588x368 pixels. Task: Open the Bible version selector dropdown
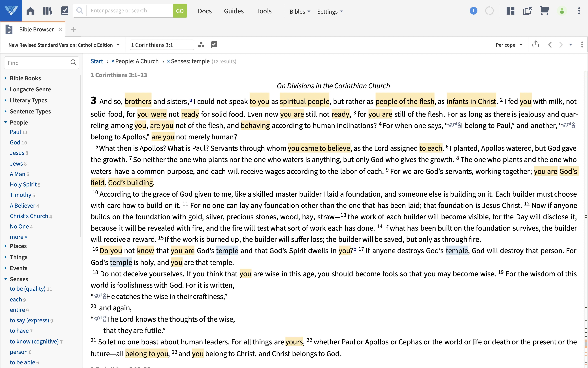pos(64,45)
